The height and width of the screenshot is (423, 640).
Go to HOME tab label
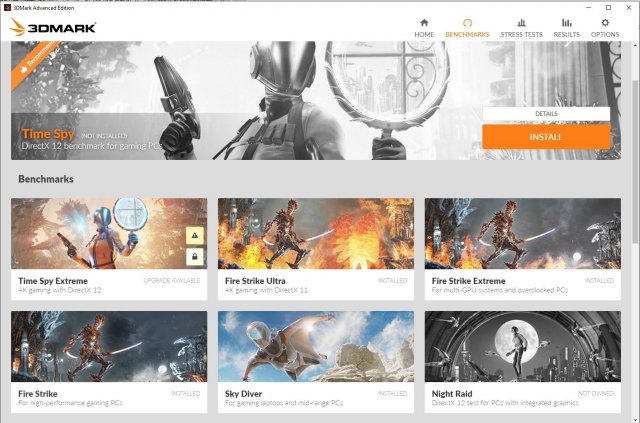(424, 34)
